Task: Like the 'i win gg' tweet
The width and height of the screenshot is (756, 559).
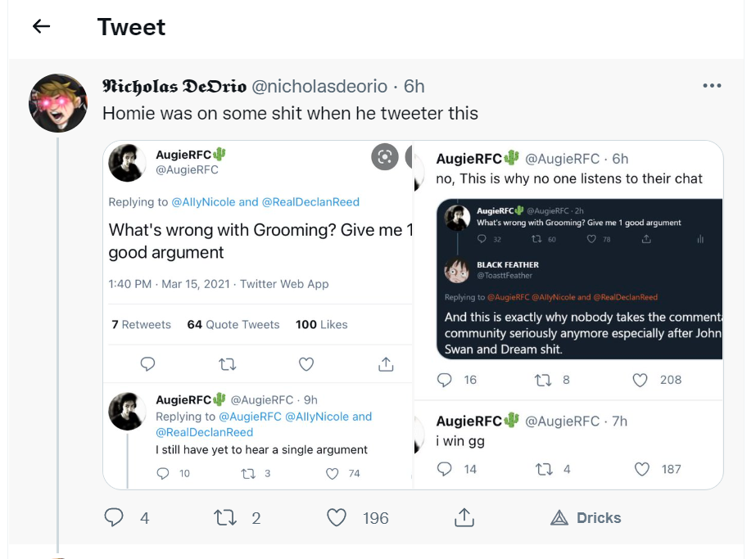Action: tap(641, 469)
